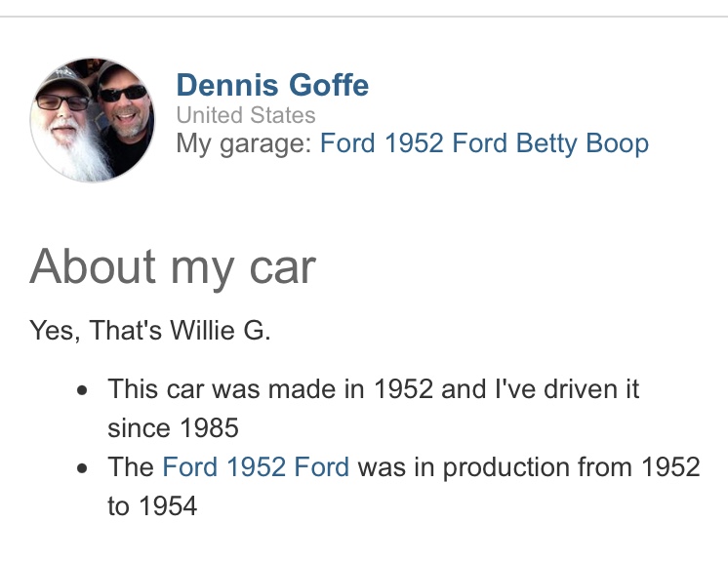Click the second bullet point marker
728x563 pixels.
85,467
